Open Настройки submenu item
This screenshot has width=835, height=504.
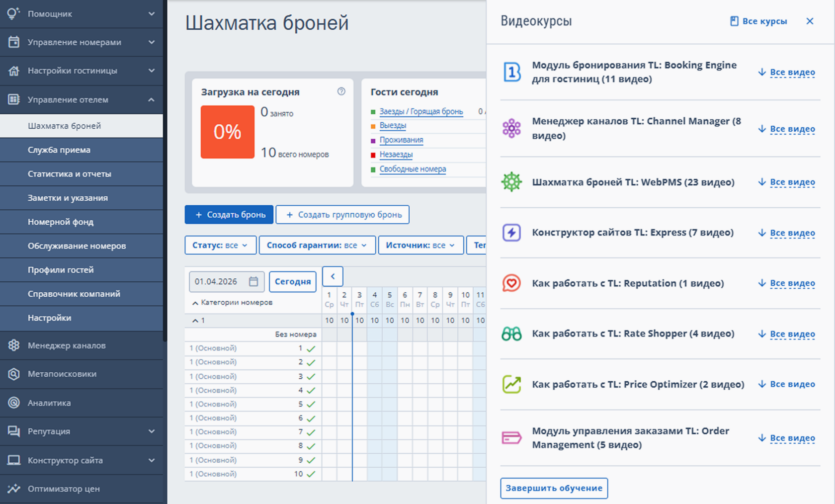coord(82,318)
